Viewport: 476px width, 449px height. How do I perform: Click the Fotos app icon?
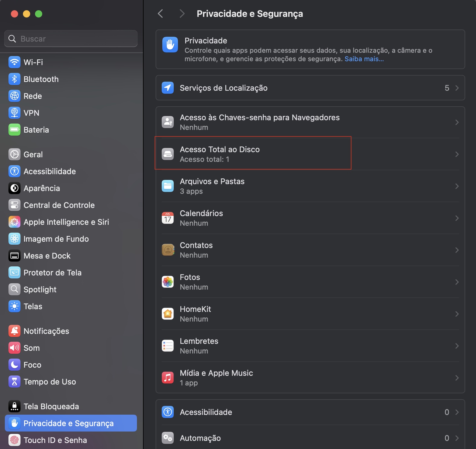[168, 282]
